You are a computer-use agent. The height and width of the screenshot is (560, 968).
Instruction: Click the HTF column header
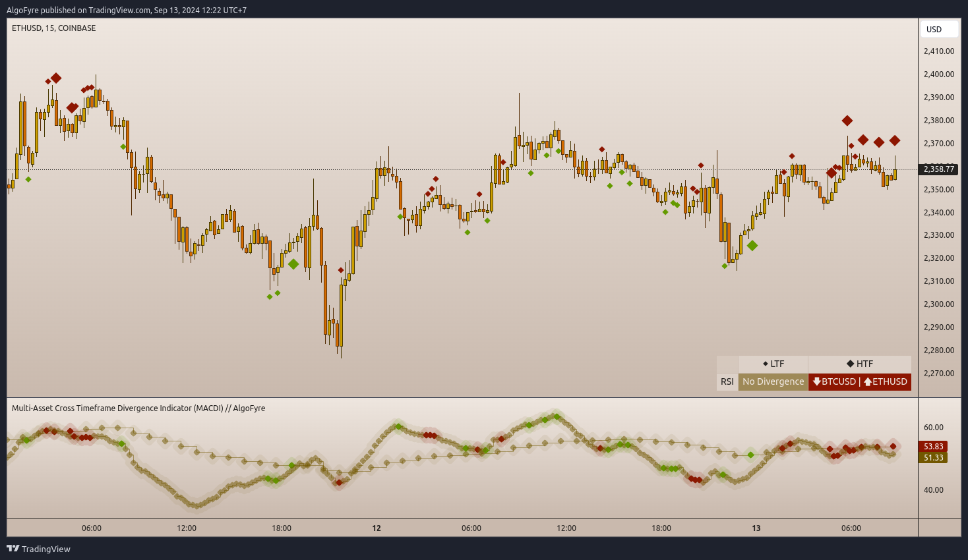pos(860,364)
